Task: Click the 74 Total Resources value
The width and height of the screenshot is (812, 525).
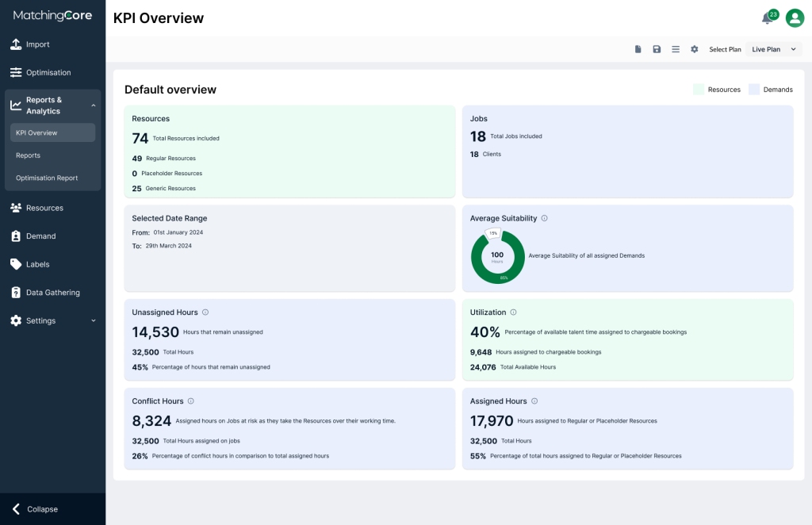Action: click(x=140, y=138)
